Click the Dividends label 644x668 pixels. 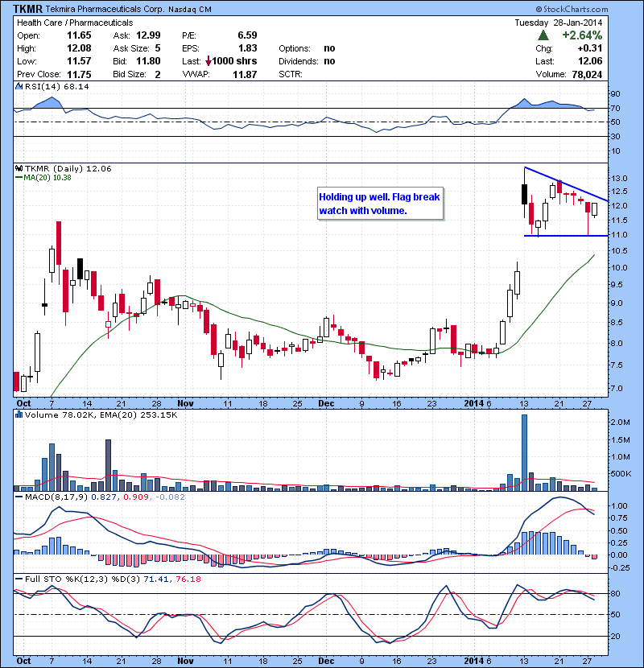coord(299,61)
